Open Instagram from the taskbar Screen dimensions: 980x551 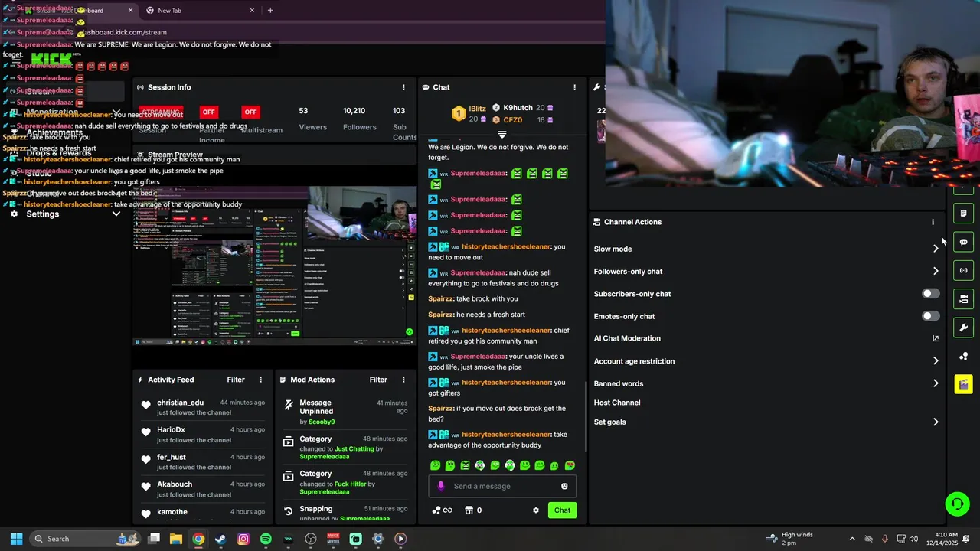coord(243,539)
